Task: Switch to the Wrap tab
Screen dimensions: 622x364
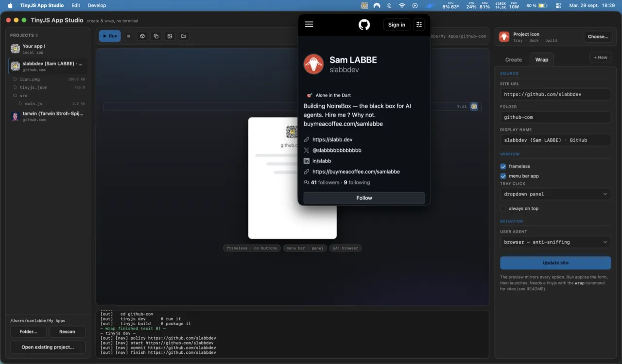Action: point(541,60)
